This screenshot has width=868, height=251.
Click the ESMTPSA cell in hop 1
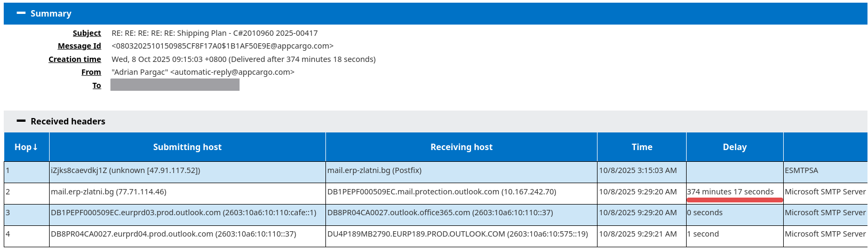[801, 170]
